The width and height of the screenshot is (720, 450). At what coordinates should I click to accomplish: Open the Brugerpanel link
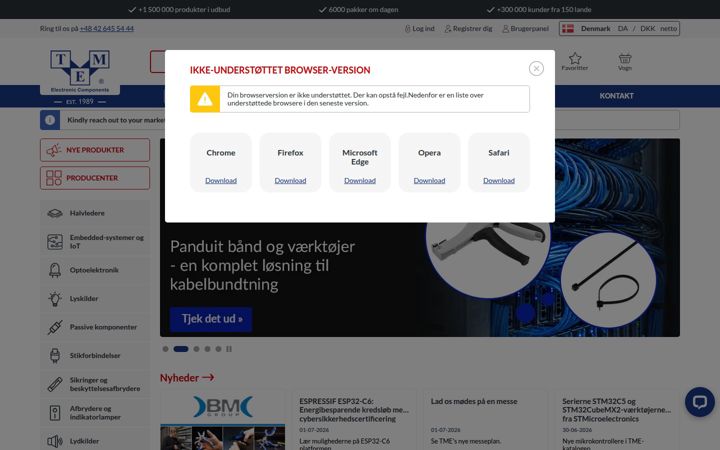525,28
